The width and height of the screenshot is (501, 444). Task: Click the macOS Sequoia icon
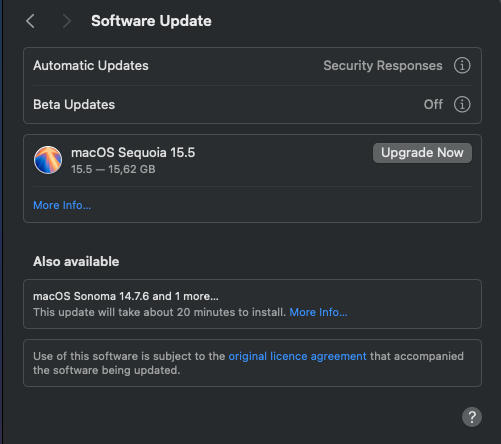tap(48, 160)
